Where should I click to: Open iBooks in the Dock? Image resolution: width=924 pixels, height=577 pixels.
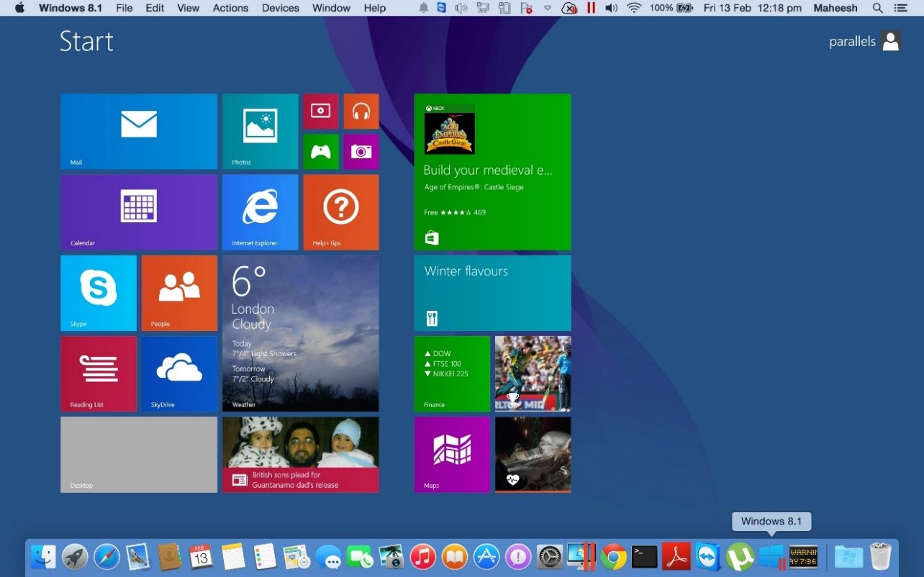[455, 556]
